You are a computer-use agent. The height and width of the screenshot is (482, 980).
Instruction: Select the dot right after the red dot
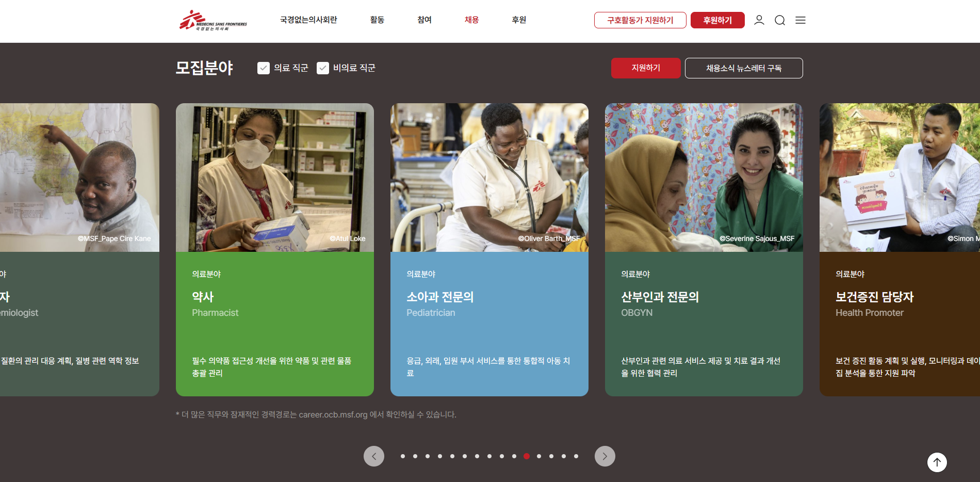[x=539, y=456]
